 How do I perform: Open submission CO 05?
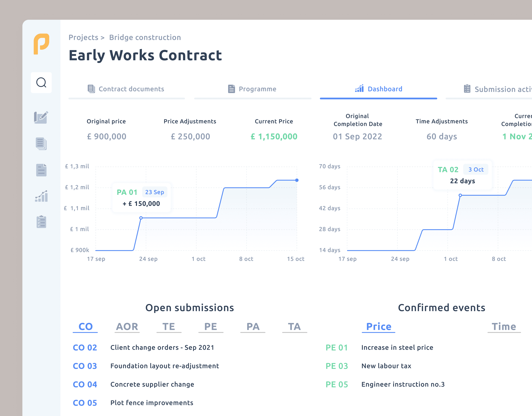point(85,403)
